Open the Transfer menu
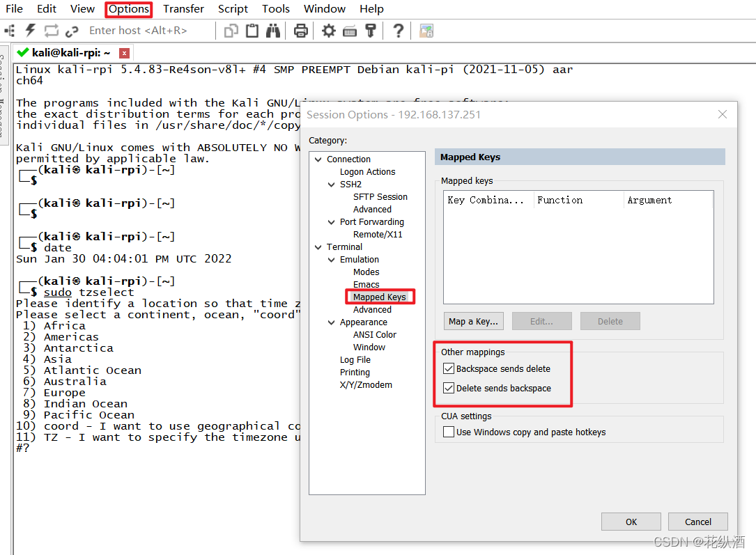The height and width of the screenshot is (555, 756). click(x=183, y=8)
